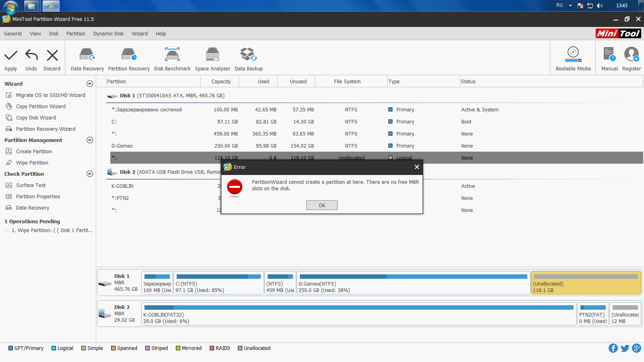The height and width of the screenshot is (362, 644).
Task: Open the Windows Start orb
Action: coord(11,6)
